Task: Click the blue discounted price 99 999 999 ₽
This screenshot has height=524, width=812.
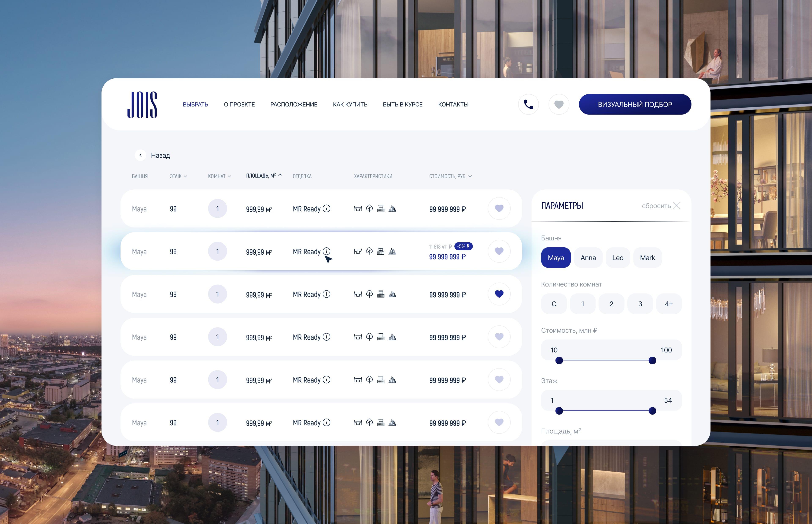Action: (447, 257)
